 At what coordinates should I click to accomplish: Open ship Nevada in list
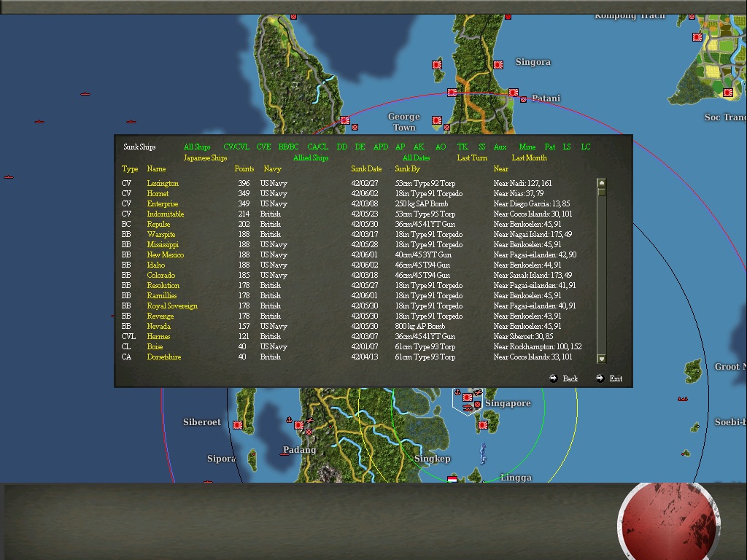158,326
